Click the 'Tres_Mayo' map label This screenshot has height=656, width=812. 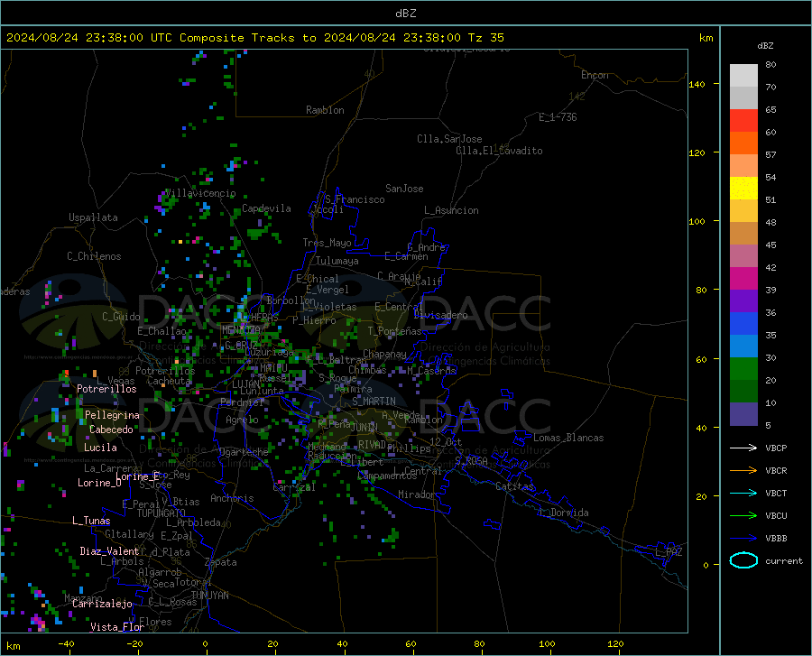click(327, 243)
